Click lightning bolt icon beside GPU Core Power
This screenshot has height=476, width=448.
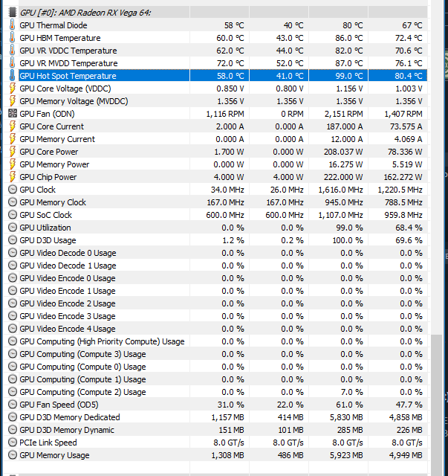coord(12,152)
